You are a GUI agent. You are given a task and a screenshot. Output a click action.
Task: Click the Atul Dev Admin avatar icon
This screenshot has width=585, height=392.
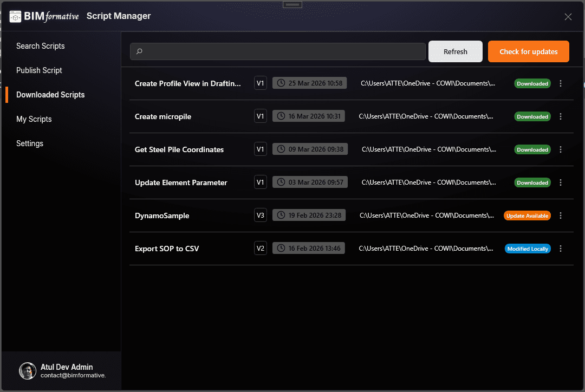click(x=27, y=371)
